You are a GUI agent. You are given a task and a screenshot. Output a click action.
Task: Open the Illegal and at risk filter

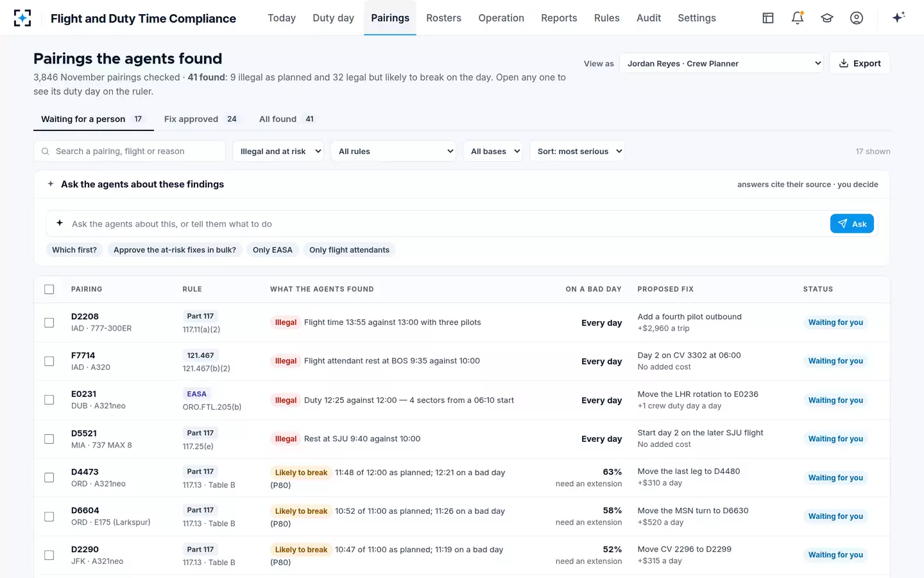(x=278, y=152)
